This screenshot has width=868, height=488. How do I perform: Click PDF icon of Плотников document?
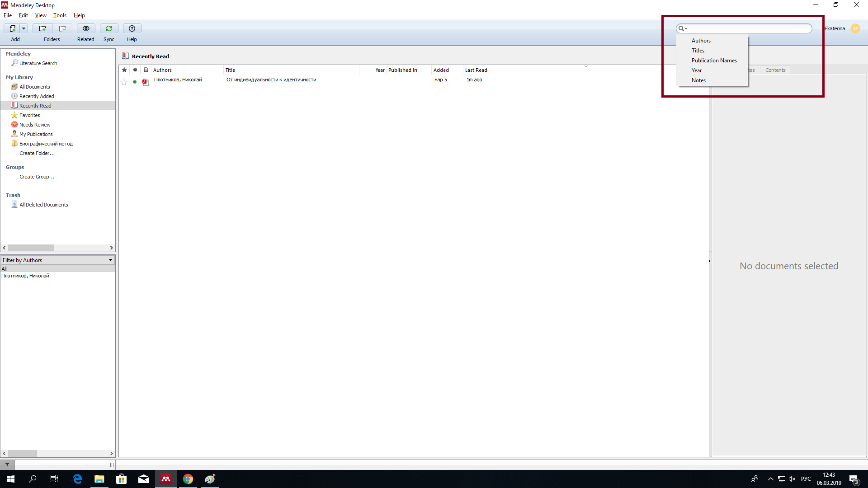(146, 82)
